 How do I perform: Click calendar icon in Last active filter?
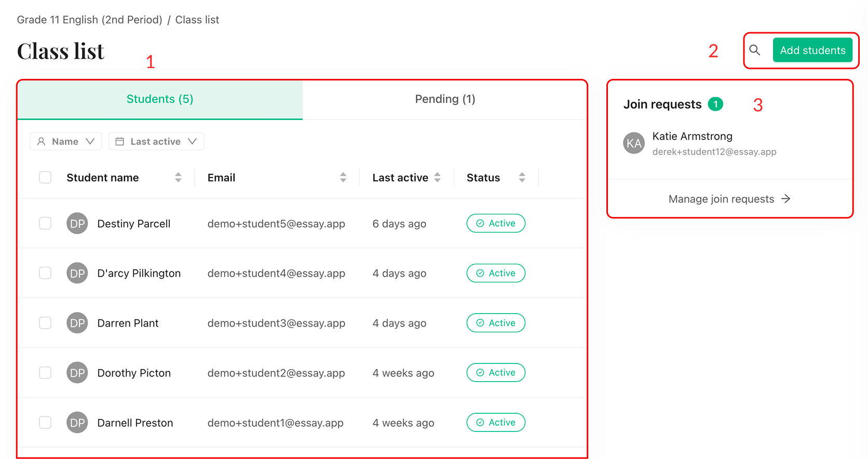119,141
